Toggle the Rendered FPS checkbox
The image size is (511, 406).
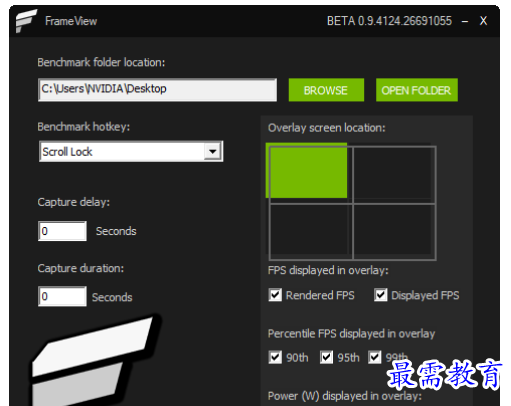click(x=275, y=295)
